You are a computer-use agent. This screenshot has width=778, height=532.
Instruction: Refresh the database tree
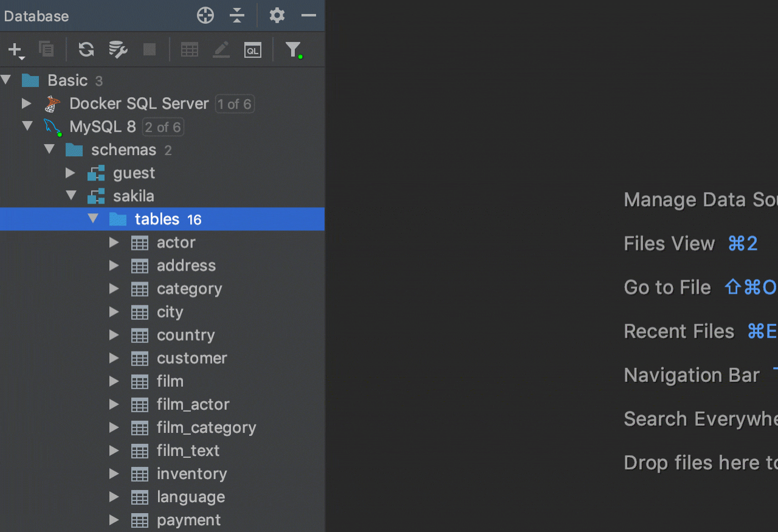(x=86, y=50)
